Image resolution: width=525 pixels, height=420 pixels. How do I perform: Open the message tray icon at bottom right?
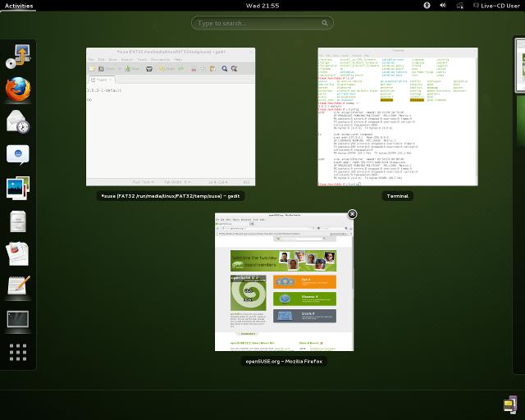pos(510,404)
